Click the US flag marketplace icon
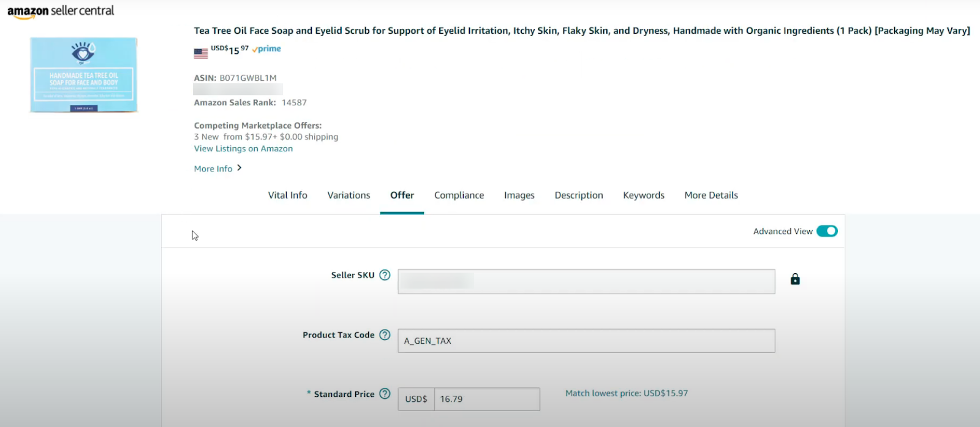The height and width of the screenshot is (427, 980). (x=201, y=53)
